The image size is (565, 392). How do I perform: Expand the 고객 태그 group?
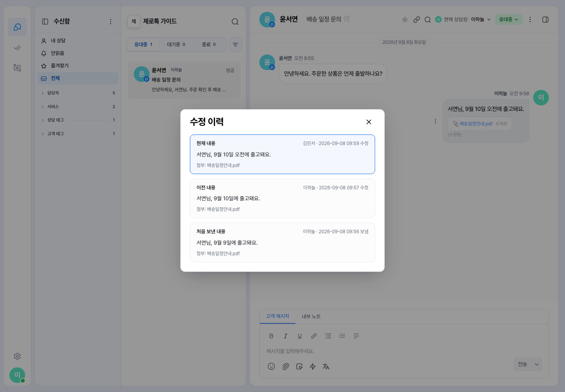pos(78,134)
